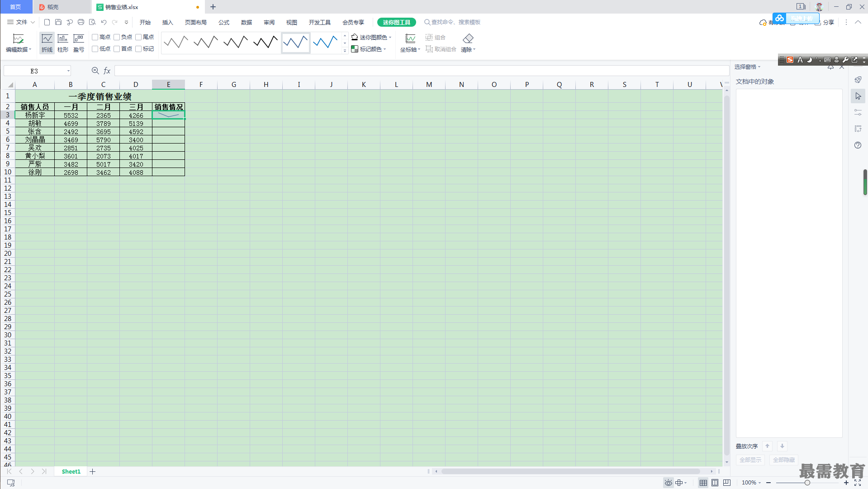Image resolution: width=868 pixels, height=489 pixels.
Task: Open the Home (开始) ribbon tab
Action: [145, 22]
